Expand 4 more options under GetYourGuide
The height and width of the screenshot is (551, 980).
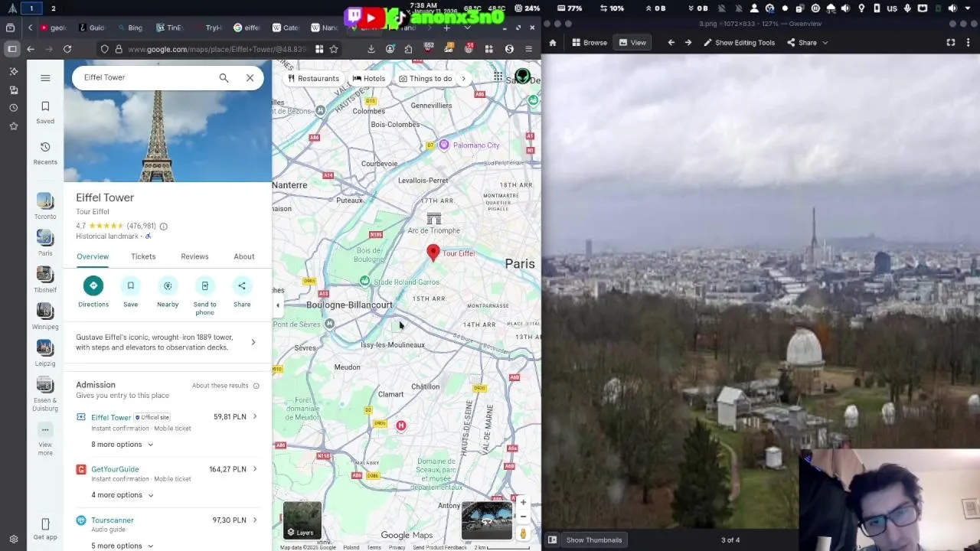pos(122,495)
